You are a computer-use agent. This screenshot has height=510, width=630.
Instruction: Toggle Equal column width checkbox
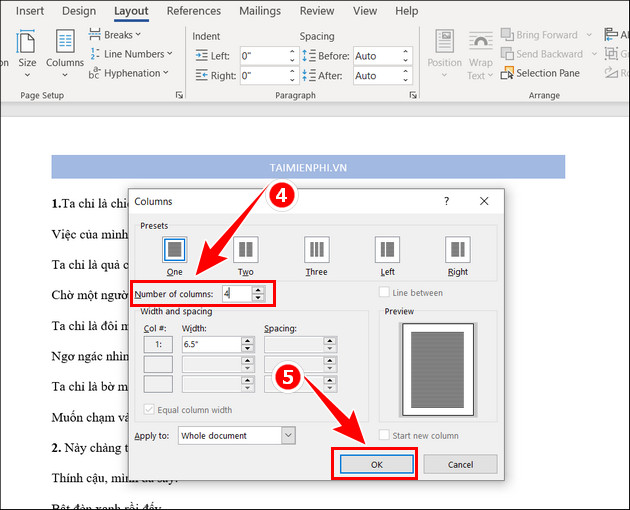coord(149,410)
